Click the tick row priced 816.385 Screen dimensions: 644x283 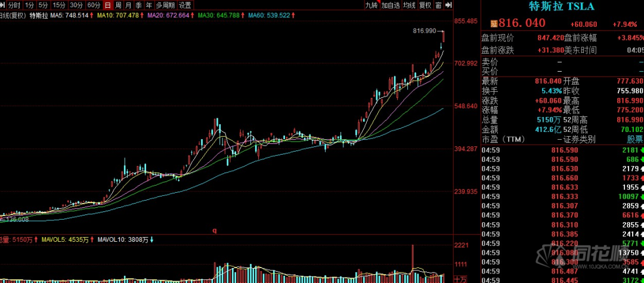[562, 233]
